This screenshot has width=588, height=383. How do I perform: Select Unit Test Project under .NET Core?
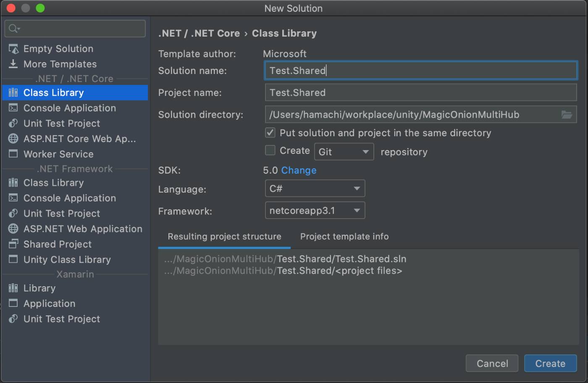pos(75,123)
